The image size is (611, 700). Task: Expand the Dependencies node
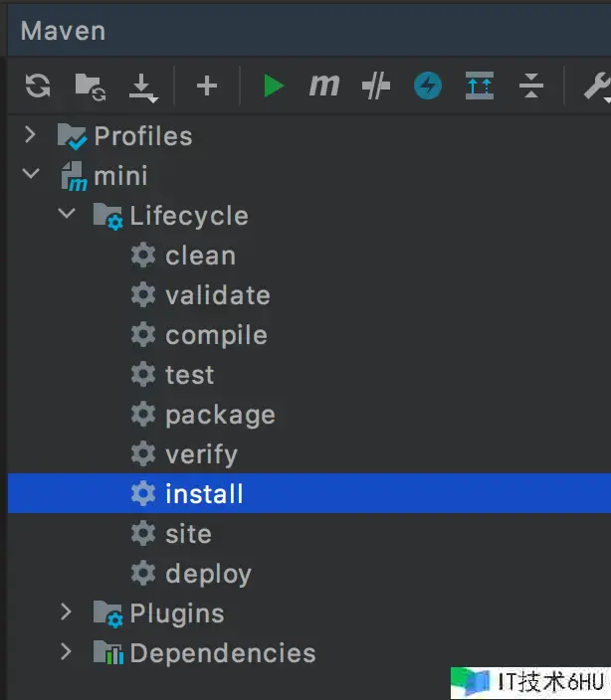pyautogui.click(x=67, y=652)
